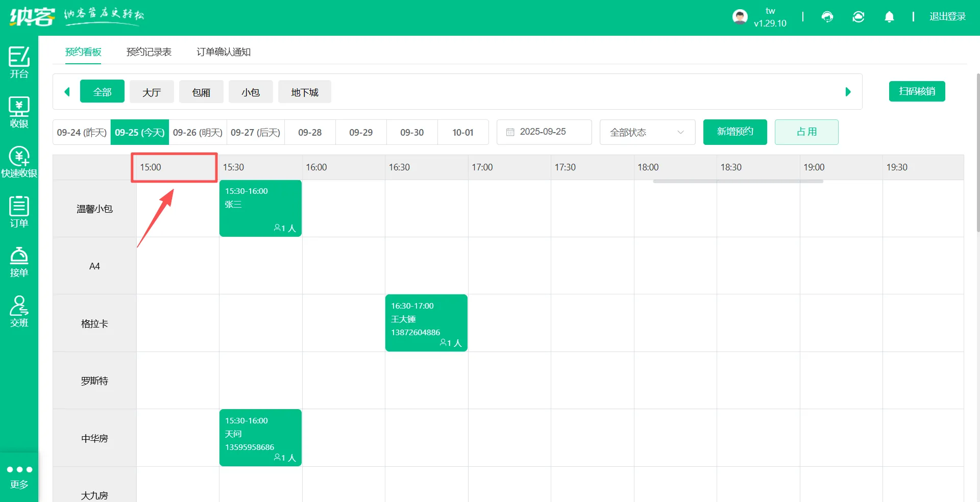Click the 扫码核销 button
The image size is (980, 502).
[x=917, y=91]
